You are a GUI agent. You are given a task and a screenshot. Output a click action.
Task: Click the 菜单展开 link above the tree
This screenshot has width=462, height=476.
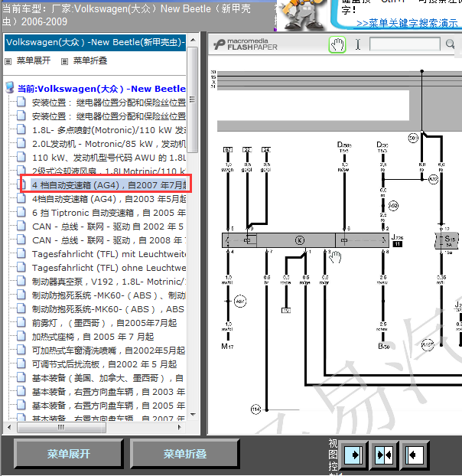pos(34,60)
